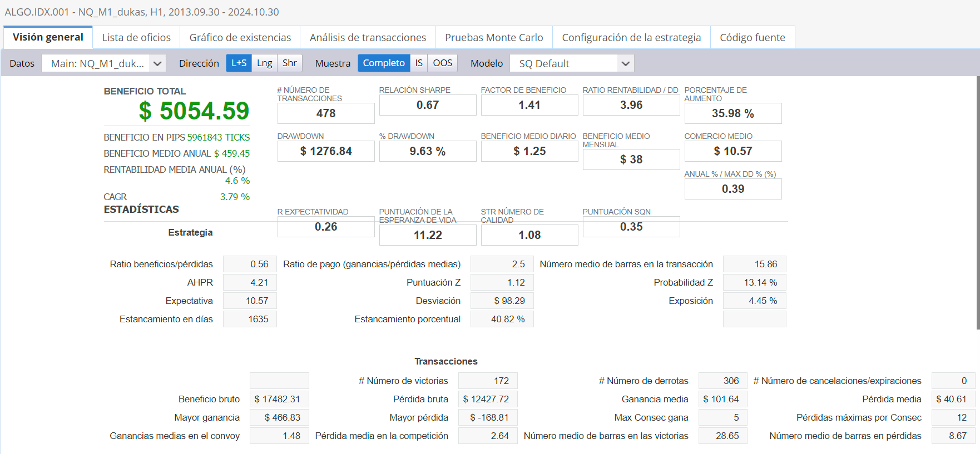Viewport: 980px width, 454px height.
Task: Toggle direction to Shr only
Action: point(289,63)
